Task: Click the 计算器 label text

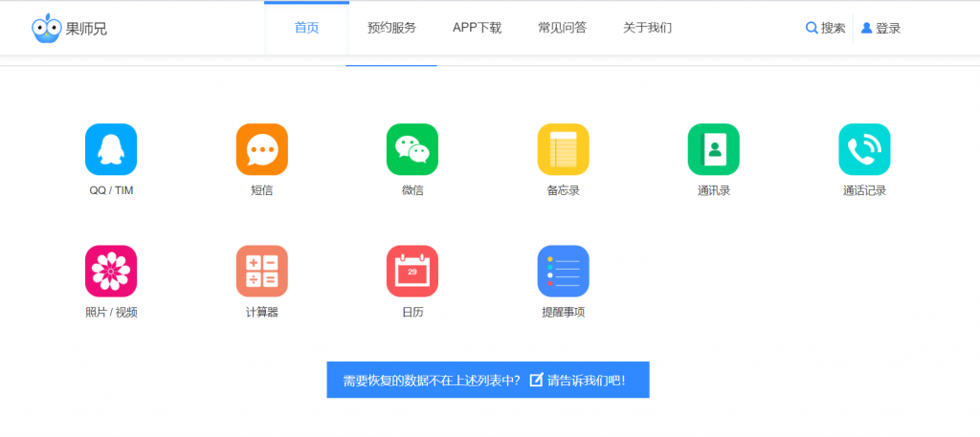Action: [x=262, y=313]
